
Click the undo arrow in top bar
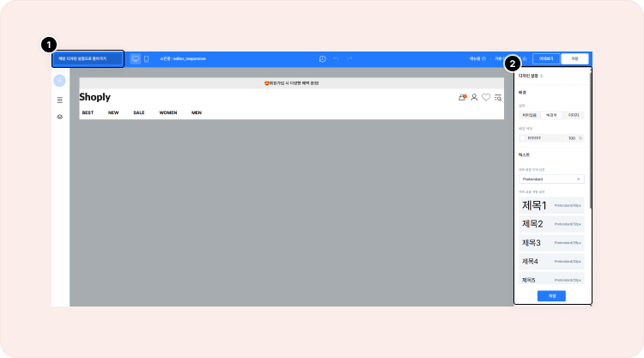336,58
